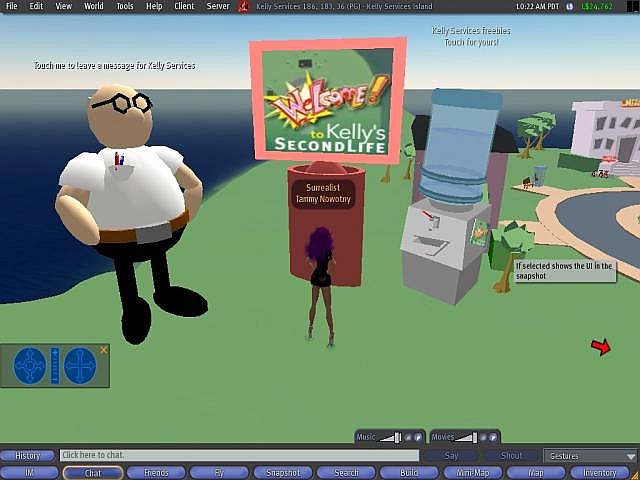Open the Search window
The width and height of the screenshot is (640, 480).
[x=346, y=473]
